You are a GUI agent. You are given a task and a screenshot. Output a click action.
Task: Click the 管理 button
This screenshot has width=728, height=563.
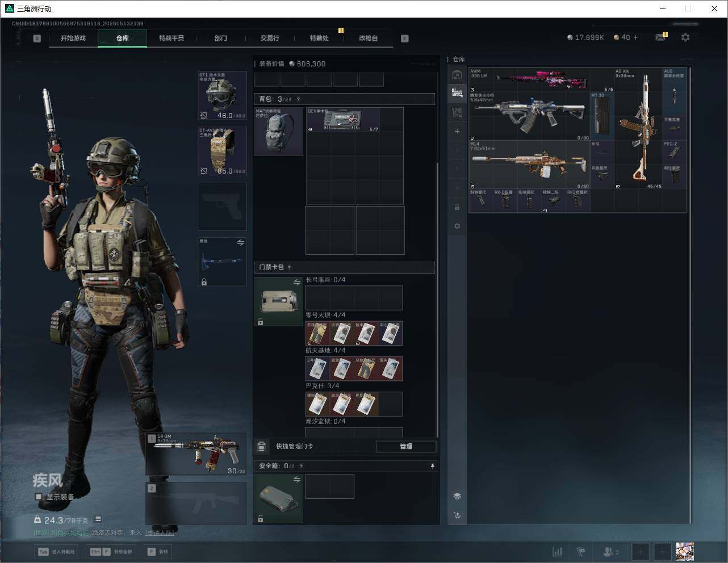[x=406, y=447]
